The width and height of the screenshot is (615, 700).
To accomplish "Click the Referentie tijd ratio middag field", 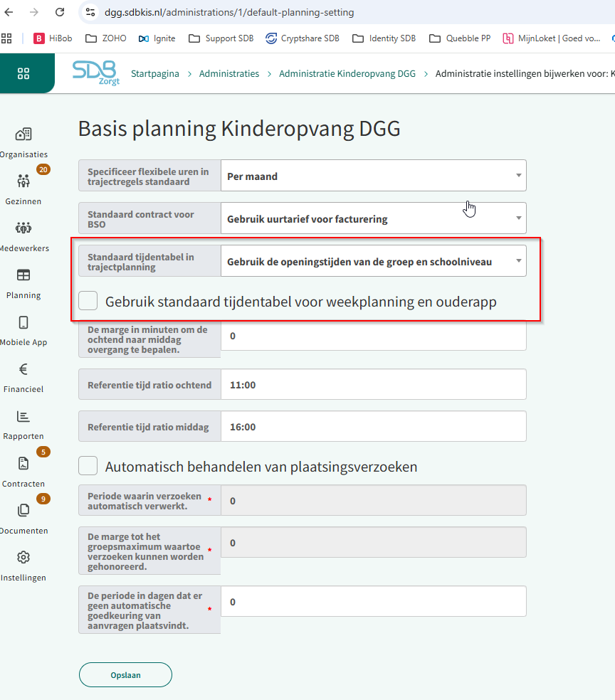I will (x=374, y=426).
